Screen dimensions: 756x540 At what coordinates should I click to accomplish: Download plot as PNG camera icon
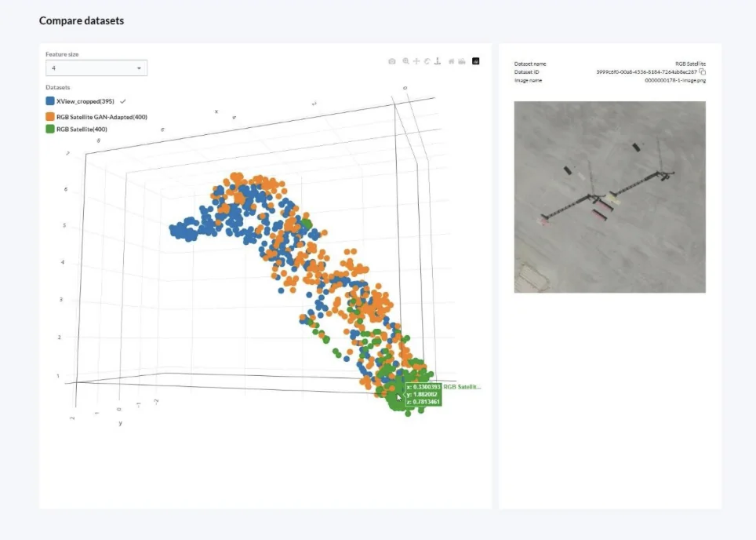[392, 61]
